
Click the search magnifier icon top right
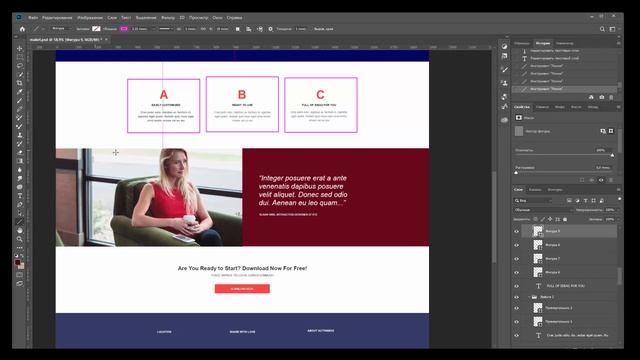pos(602,29)
